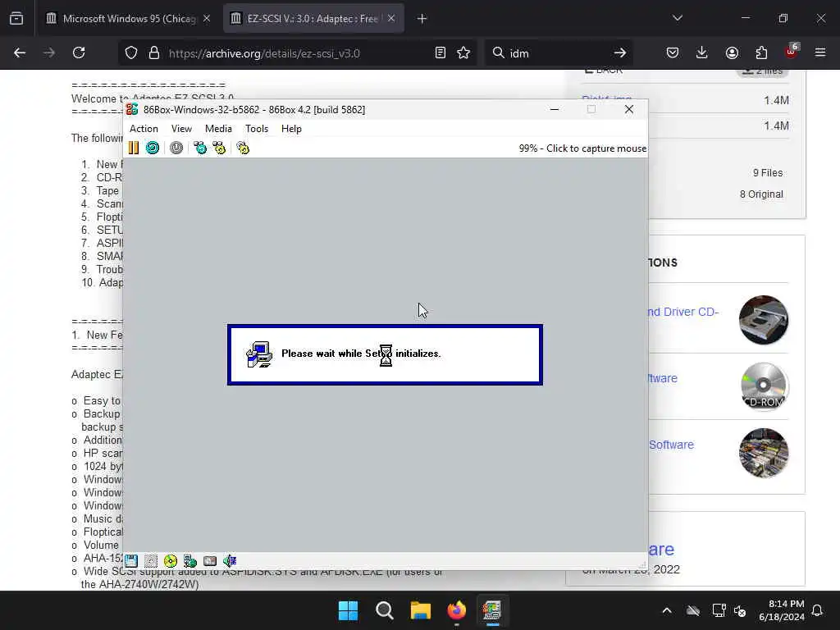Click the '9 Files' text on archive page
Viewport: 840px width, 630px height.
click(768, 173)
